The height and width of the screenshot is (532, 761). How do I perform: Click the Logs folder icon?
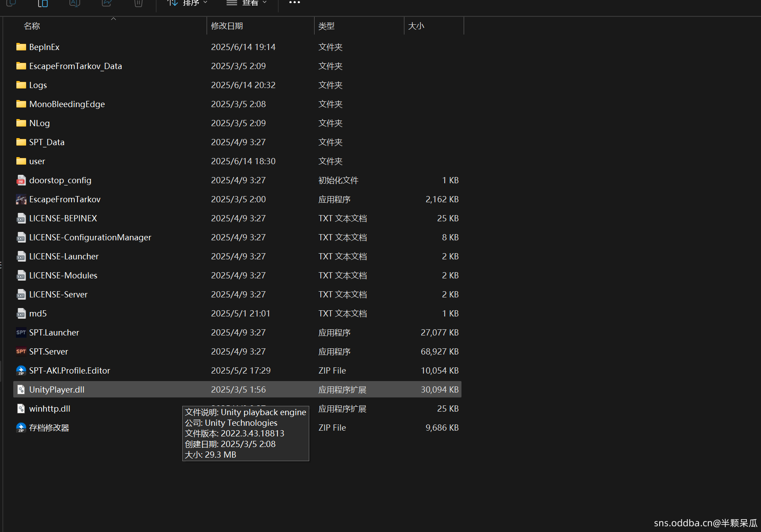point(21,85)
